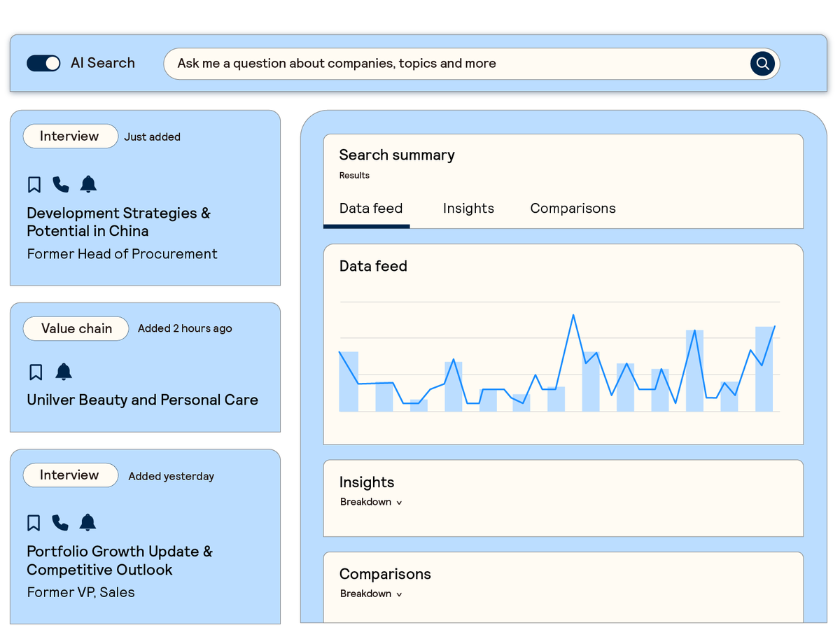This screenshot has width=840, height=630.
Task: Click the tallest peak on the line chart
Action: point(573,316)
